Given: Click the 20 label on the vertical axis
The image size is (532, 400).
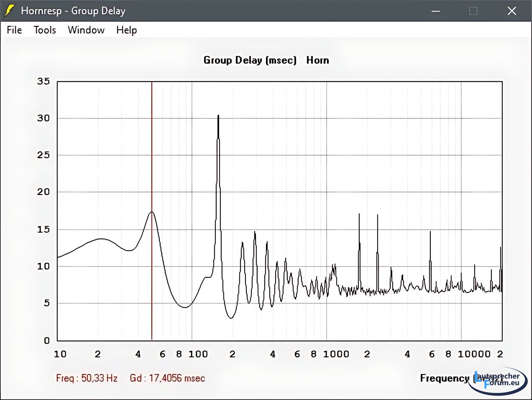Looking at the screenshot, I should [43, 192].
